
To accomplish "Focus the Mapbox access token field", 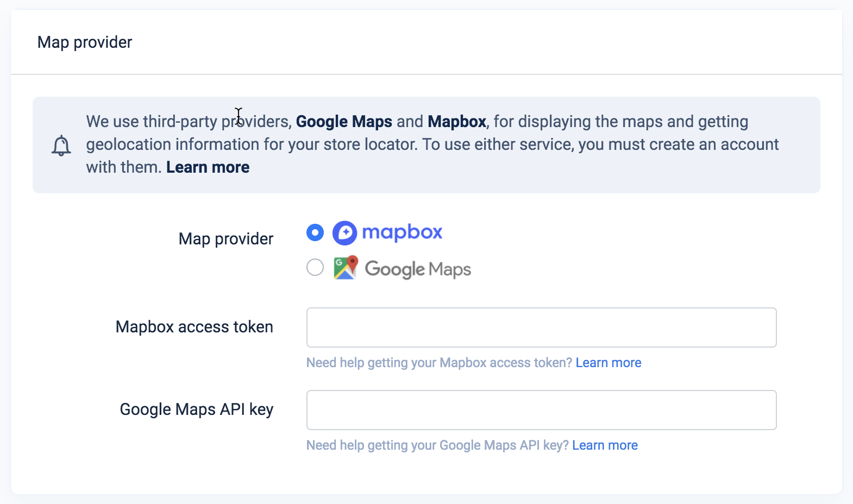I will click(542, 327).
